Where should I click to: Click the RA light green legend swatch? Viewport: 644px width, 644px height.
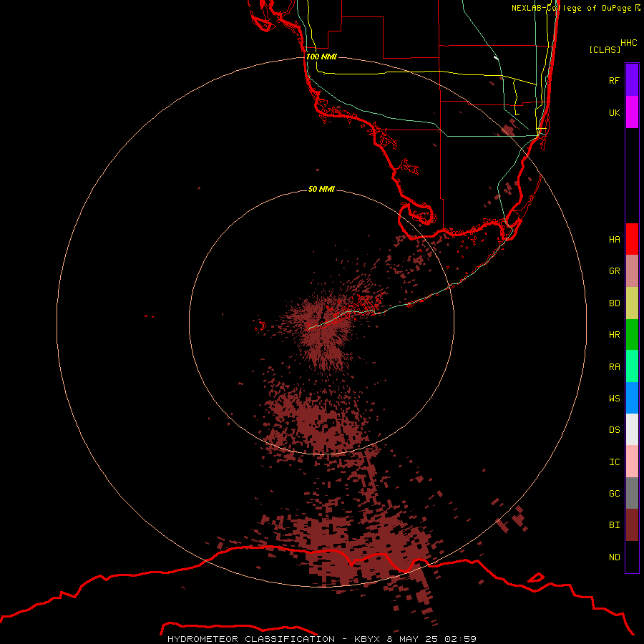pos(632,366)
